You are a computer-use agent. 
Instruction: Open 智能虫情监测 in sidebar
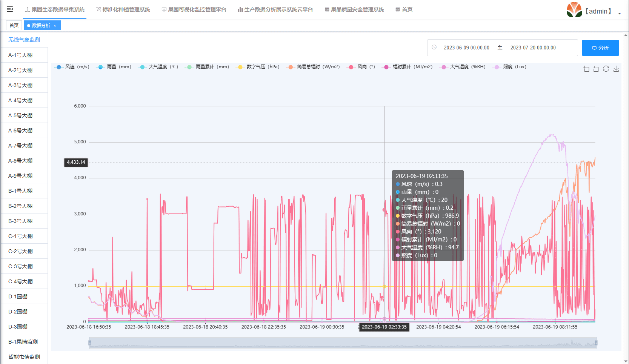(x=24, y=357)
